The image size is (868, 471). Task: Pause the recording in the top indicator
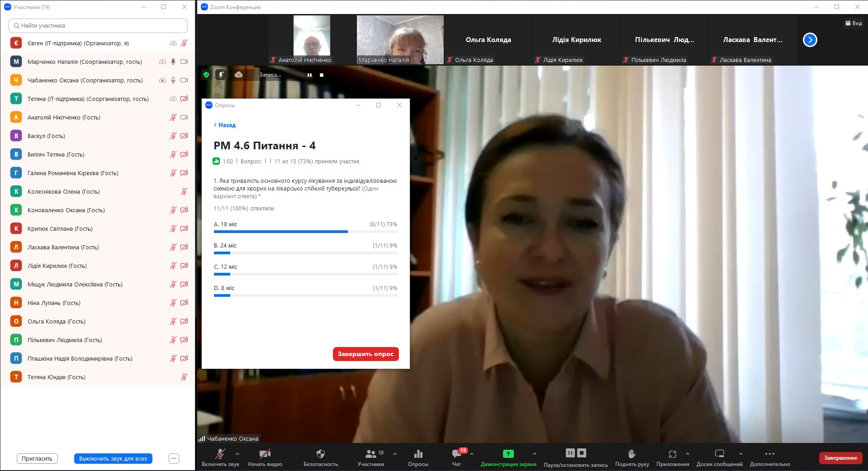point(309,75)
